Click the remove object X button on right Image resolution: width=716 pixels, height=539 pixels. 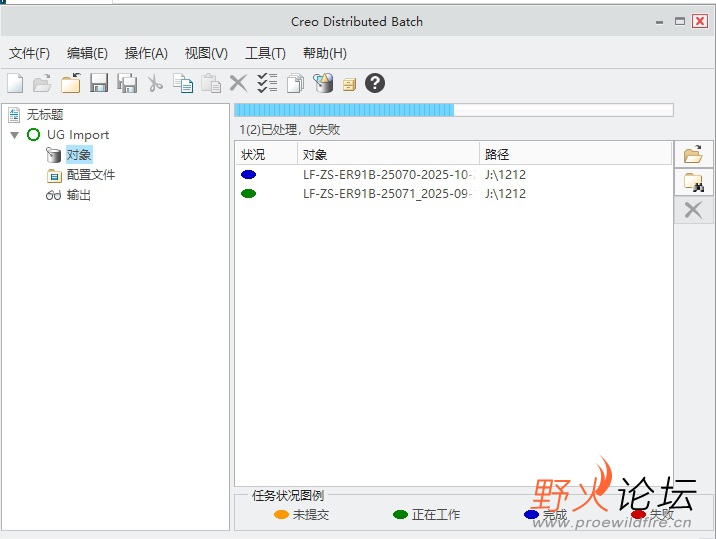[693, 211]
